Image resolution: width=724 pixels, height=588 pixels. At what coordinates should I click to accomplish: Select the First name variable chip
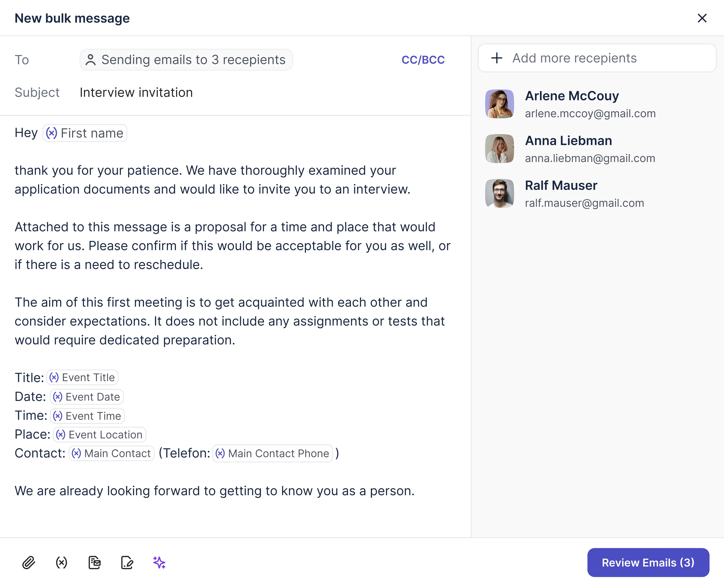click(85, 133)
